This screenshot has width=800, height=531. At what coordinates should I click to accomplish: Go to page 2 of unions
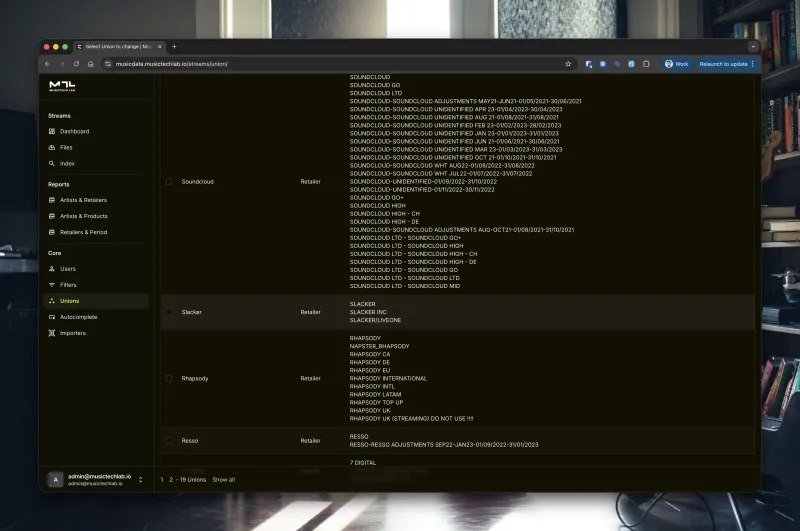click(171, 479)
